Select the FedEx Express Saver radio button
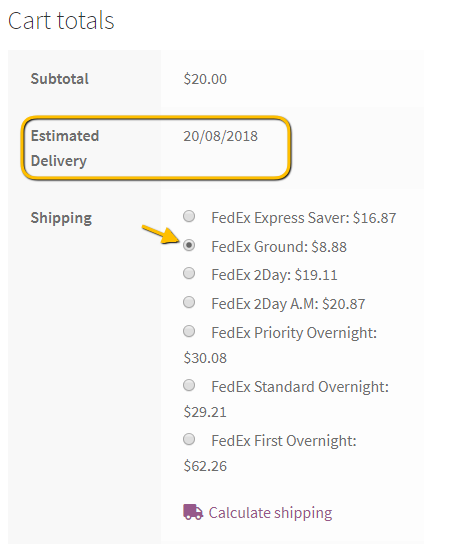This screenshot has width=450, height=544. 189,216
